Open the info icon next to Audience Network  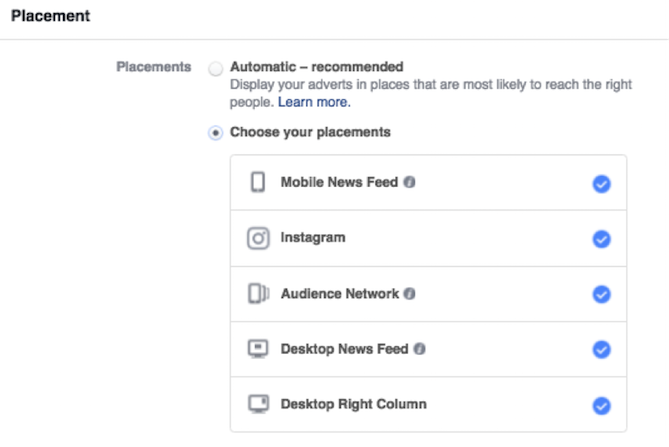[410, 293]
